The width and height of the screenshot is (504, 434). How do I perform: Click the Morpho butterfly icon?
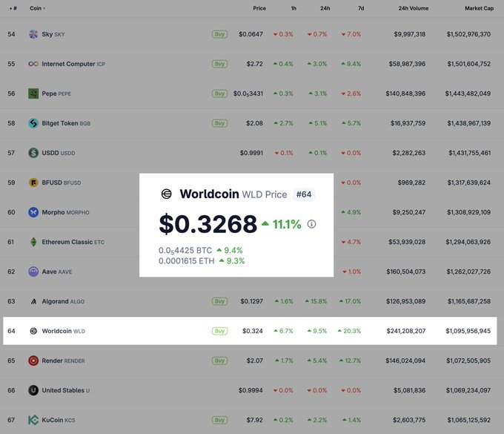[x=33, y=212]
